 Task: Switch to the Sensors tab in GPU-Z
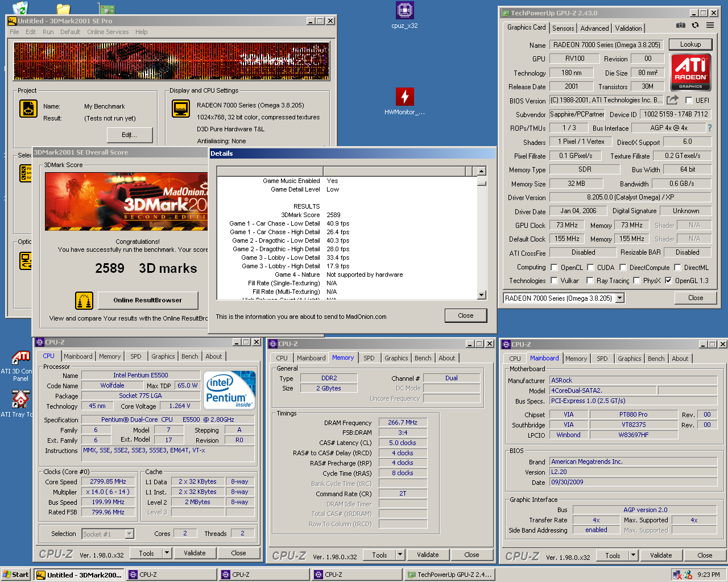[563, 28]
